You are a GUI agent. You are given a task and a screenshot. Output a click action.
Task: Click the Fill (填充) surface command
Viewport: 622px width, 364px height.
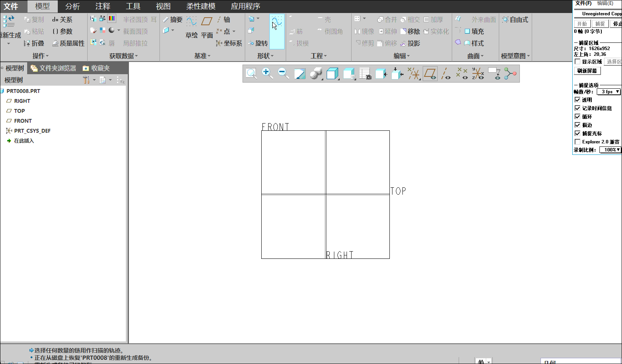(474, 31)
